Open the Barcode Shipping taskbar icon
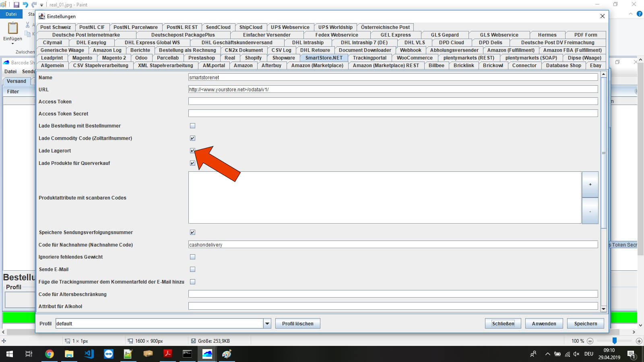The height and width of the screenshot is (362, 644). 207,354
